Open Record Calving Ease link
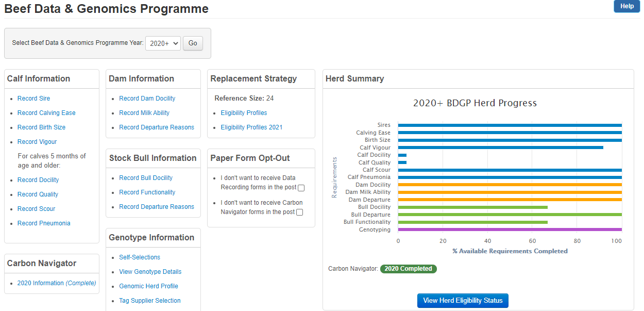The height and width of the screenshot is (311, 644). pyautogui.click(x=46, y=113)
